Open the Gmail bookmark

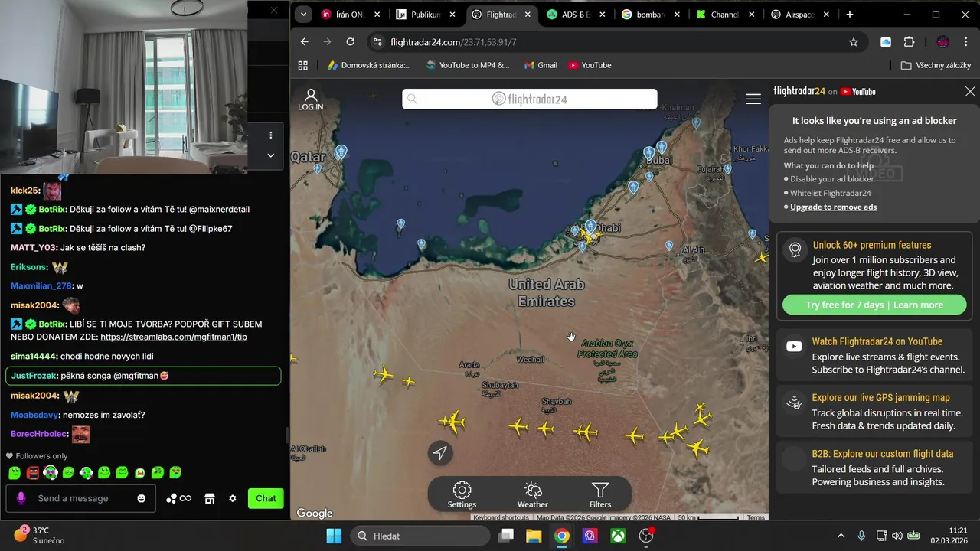coord(541,65)
